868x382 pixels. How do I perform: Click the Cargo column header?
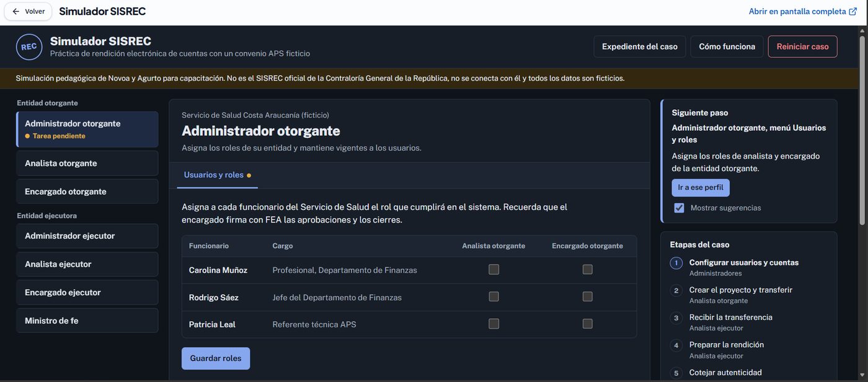283,246
